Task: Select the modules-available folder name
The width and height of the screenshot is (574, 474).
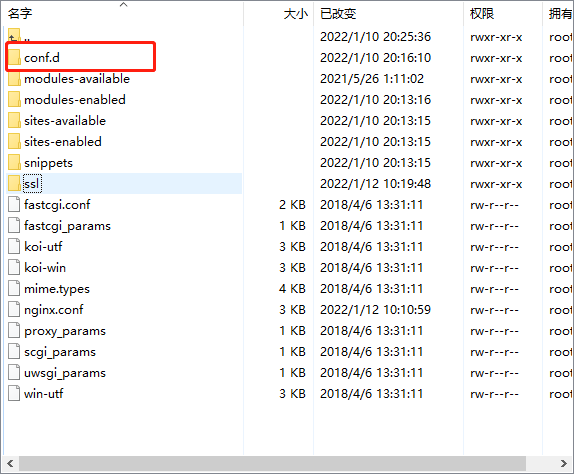Action: coord(77,79)
